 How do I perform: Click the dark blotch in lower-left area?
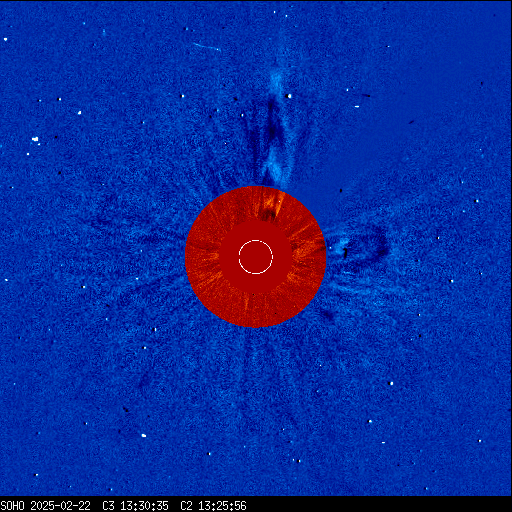pos(126,409)
